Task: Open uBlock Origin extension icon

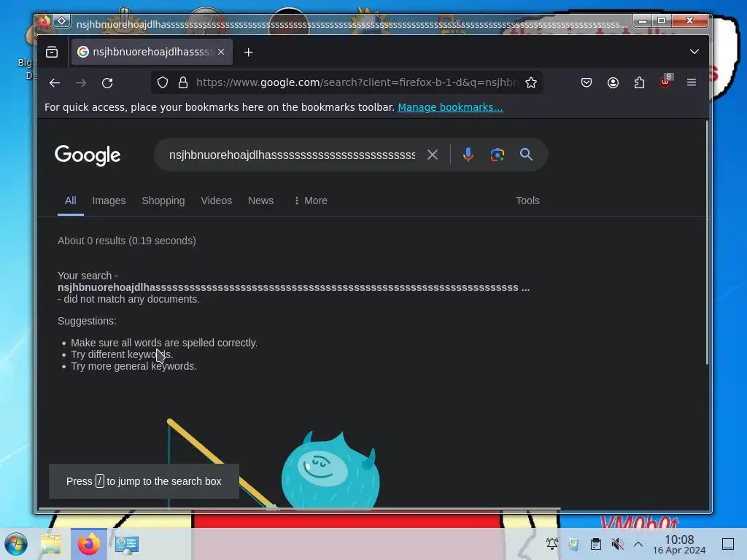Action: pyautogui.click(x=665, y=82)
